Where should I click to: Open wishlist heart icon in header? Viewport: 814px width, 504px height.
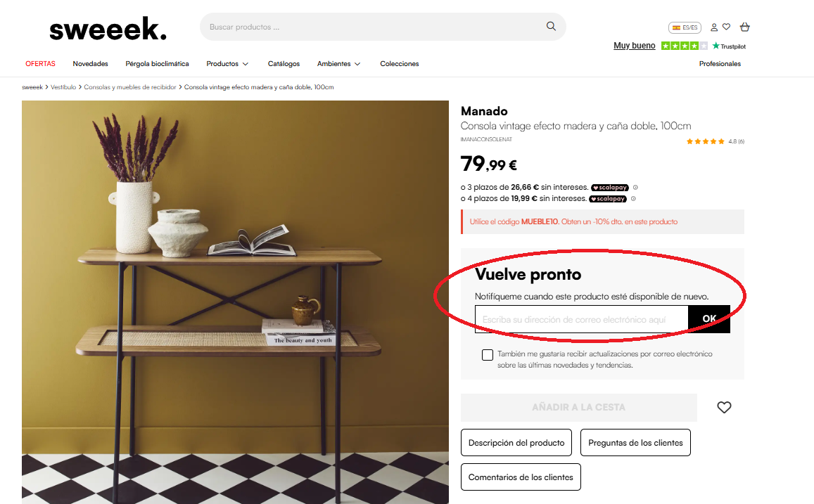pos(726,27)
